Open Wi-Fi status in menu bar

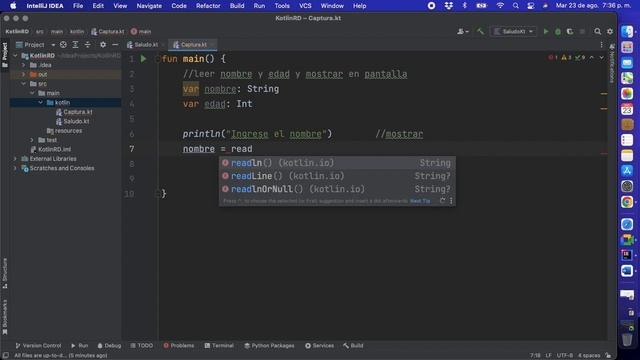[500, 6]
